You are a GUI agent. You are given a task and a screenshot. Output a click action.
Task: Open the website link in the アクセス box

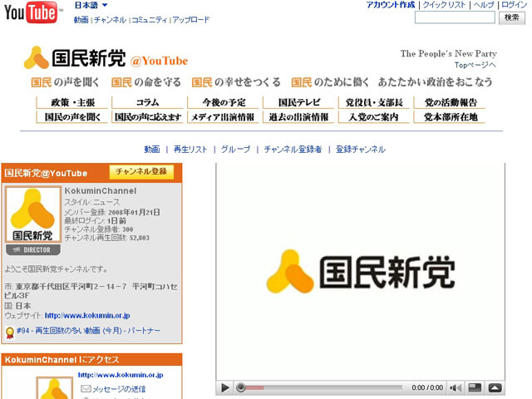coord(121,375)
